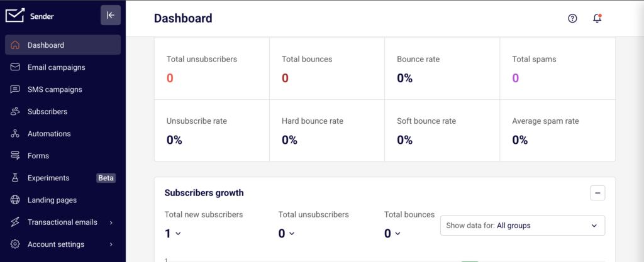Click the Sender brand name
This screenshot has width=644, height=262.
(x=42, y=16)
